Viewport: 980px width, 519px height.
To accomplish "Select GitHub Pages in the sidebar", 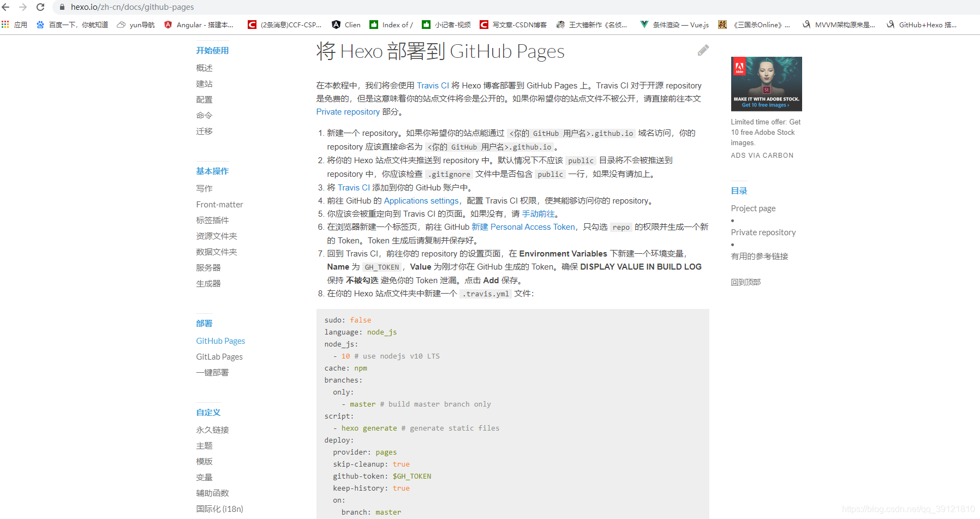I will point(220,341).
